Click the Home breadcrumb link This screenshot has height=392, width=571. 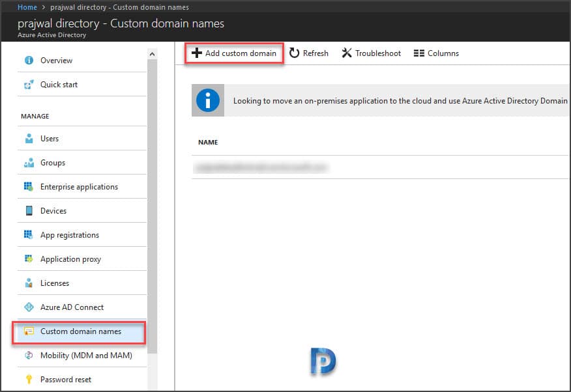[27, 7]
